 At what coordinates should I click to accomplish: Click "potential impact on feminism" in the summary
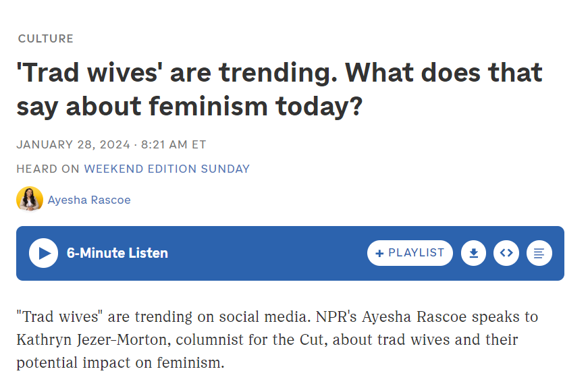tap(120, 362)
